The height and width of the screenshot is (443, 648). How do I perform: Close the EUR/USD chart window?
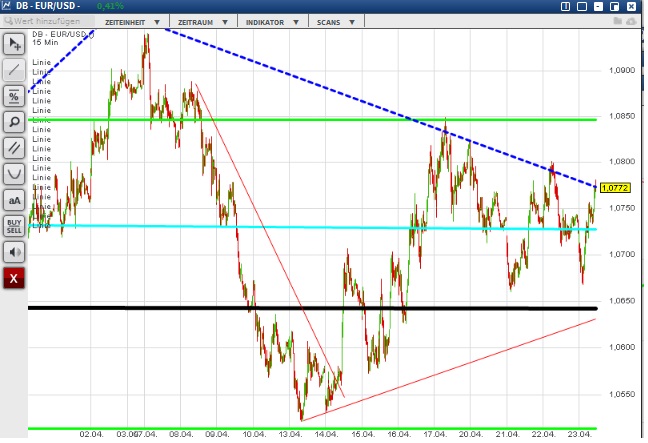click(631, 6)
